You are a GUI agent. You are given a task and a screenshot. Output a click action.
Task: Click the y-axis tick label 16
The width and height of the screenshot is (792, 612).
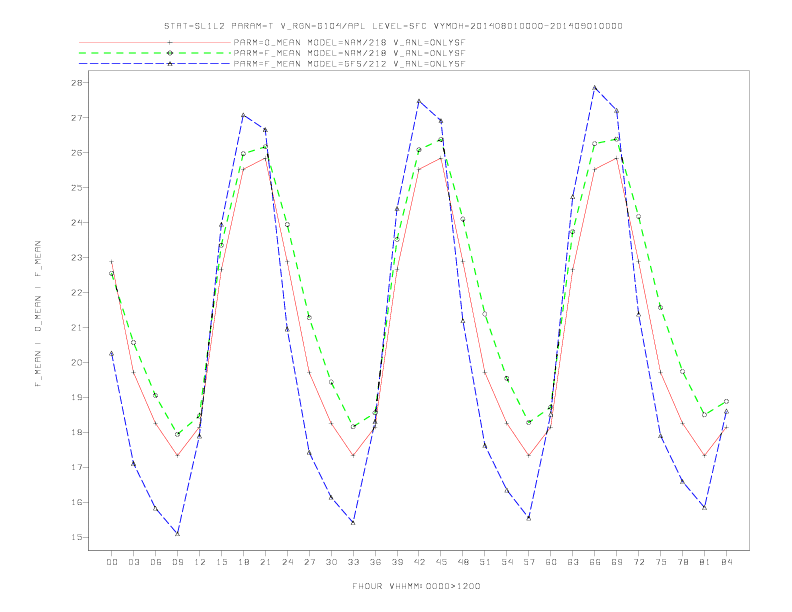(76, 502)
